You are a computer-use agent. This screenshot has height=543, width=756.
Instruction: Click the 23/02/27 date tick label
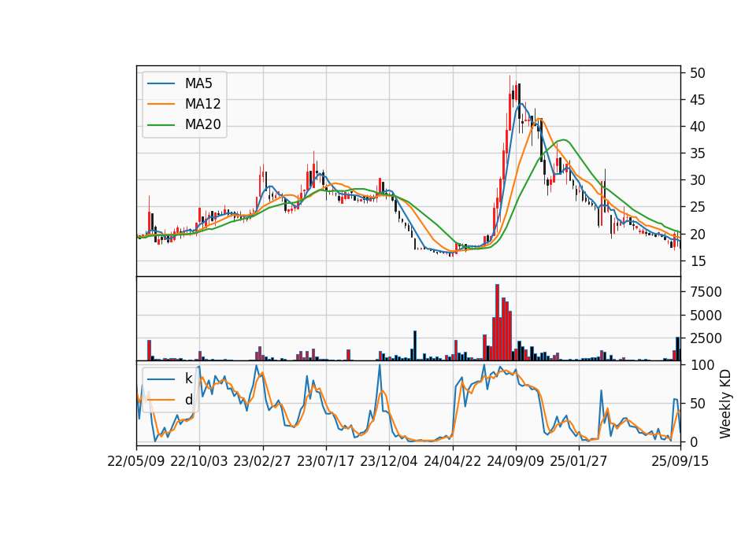(262, 461)
